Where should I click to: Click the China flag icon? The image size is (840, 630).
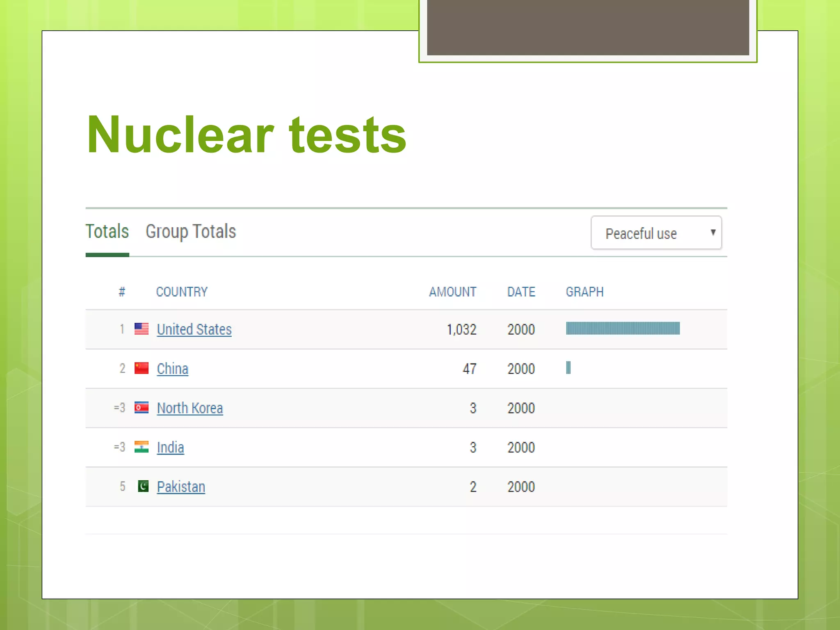tap(142, 368)
